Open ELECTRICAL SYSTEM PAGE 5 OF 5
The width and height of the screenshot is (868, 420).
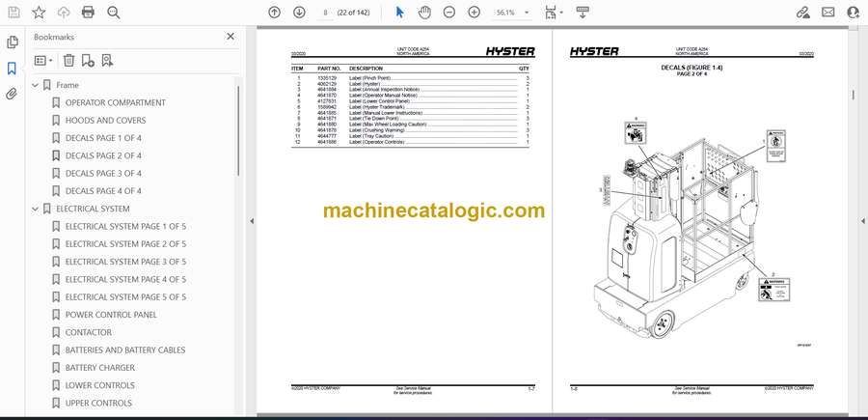click(125, 297)
